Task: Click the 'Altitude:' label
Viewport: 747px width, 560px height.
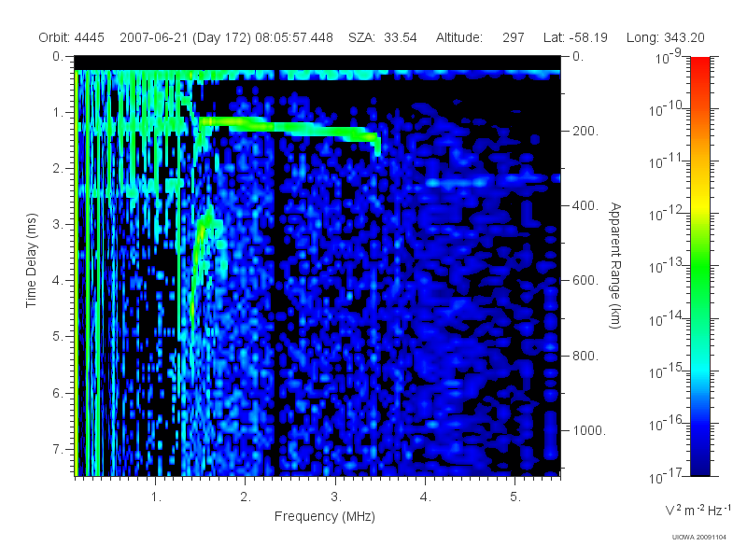Action: point(458,37)
